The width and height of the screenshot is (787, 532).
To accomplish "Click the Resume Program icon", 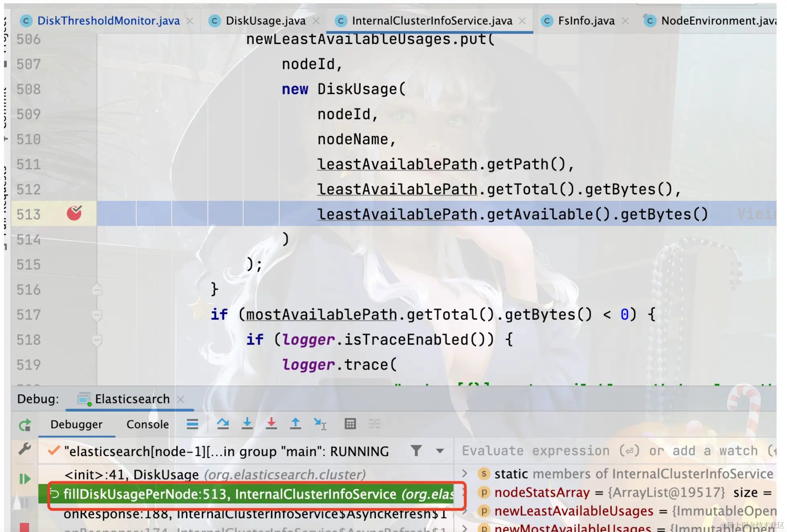I will [x=25, y=479].
